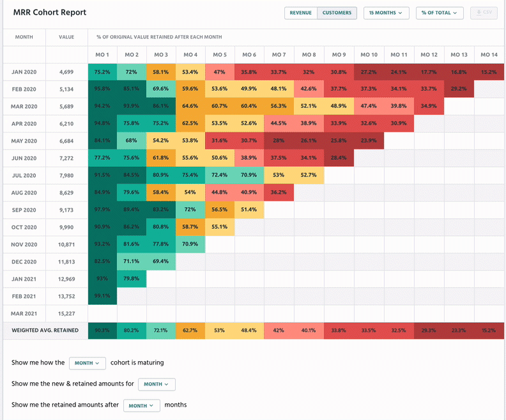The width and height of the screenshot is (506, 420).
Task: Click the 72.4% cell in JUL 2020 row
Action: click(x=220, y=176)
